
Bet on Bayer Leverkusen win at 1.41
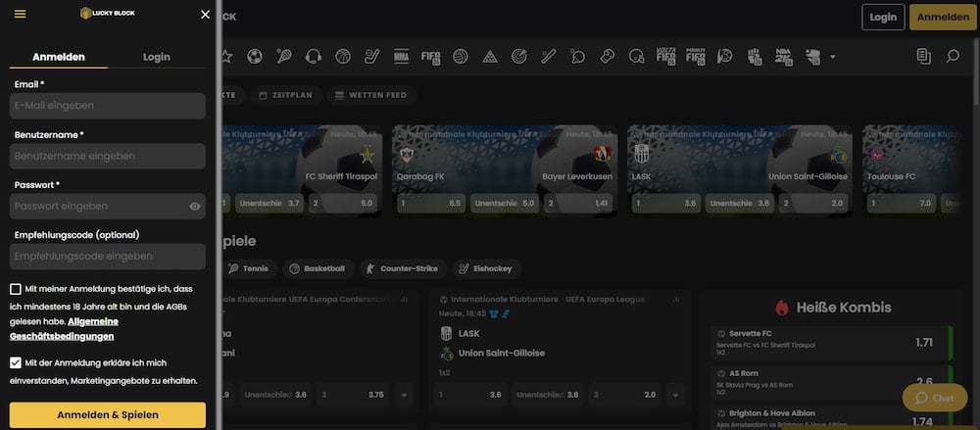coord(578,203)
